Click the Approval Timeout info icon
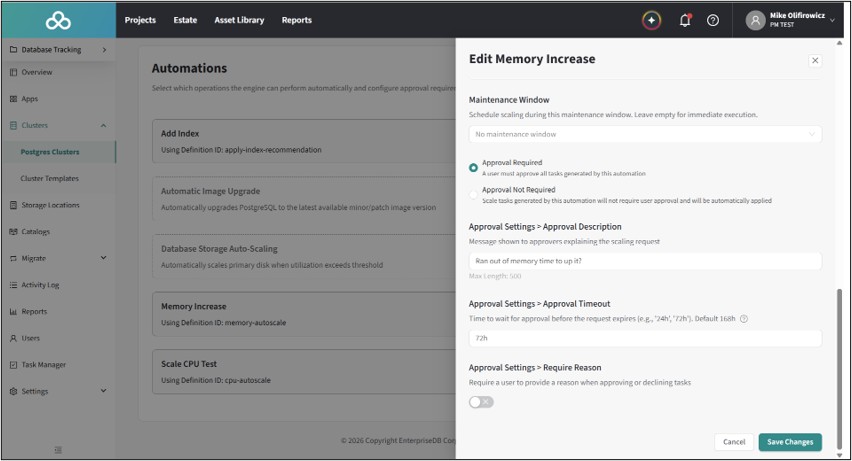The height and width of the screenshot is (461, 852). [x=744, y=319]
